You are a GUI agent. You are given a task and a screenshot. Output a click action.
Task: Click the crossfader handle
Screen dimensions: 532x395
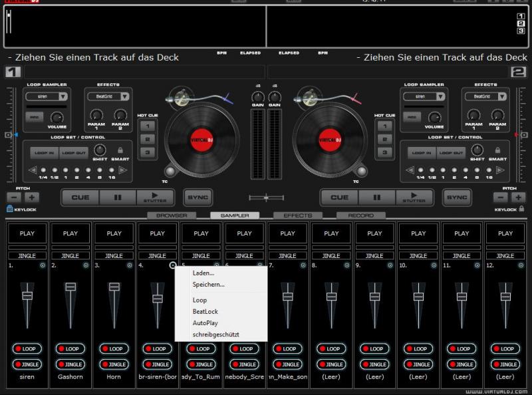click(267, 197)
